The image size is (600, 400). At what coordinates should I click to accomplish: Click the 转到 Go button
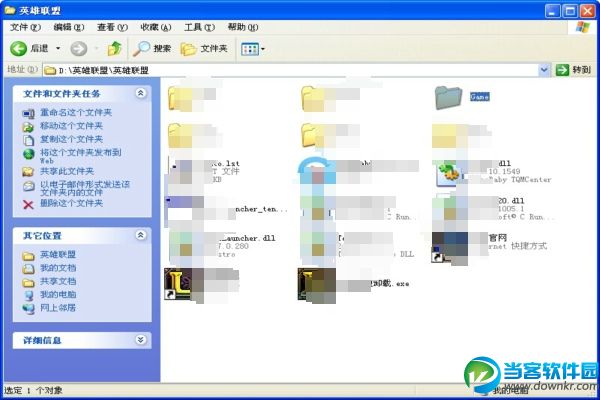pyautogui.click(x=573, y=70)
